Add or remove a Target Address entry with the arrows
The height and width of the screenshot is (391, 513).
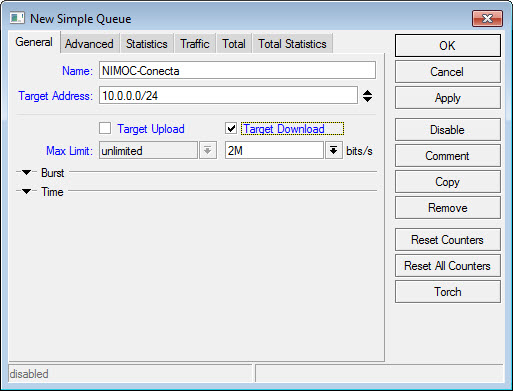point(367,96)
